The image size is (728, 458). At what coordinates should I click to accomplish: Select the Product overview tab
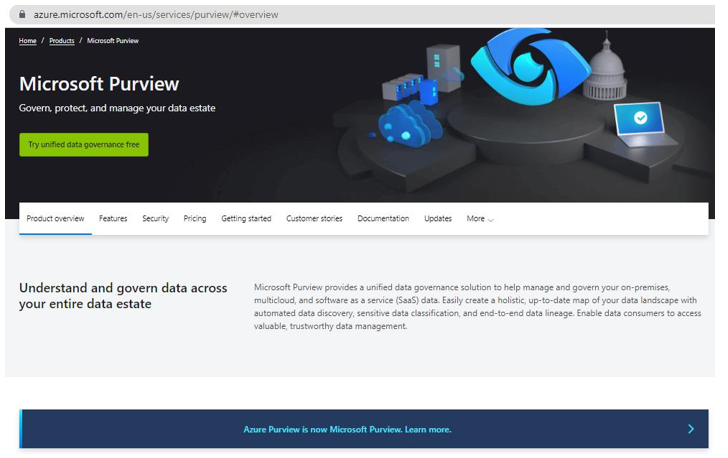[55, 218]
